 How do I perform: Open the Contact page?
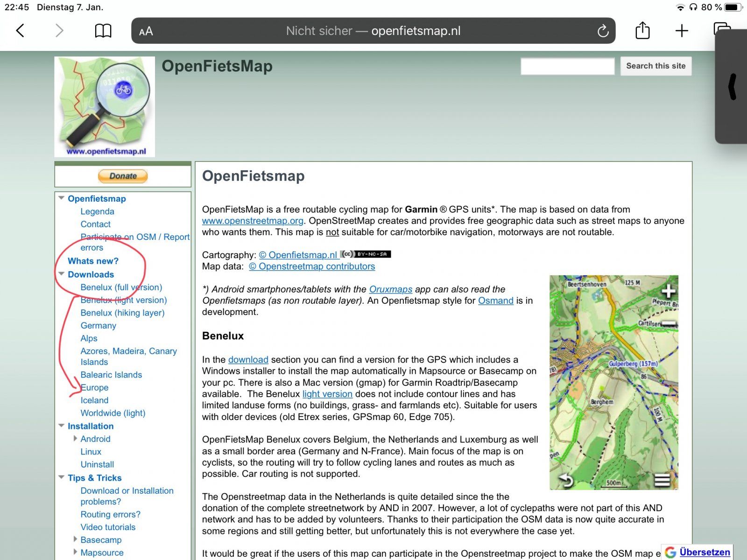(95, 224)
